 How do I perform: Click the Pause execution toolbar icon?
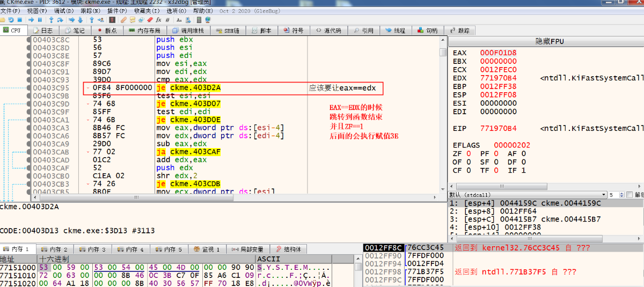click(40, 20)
